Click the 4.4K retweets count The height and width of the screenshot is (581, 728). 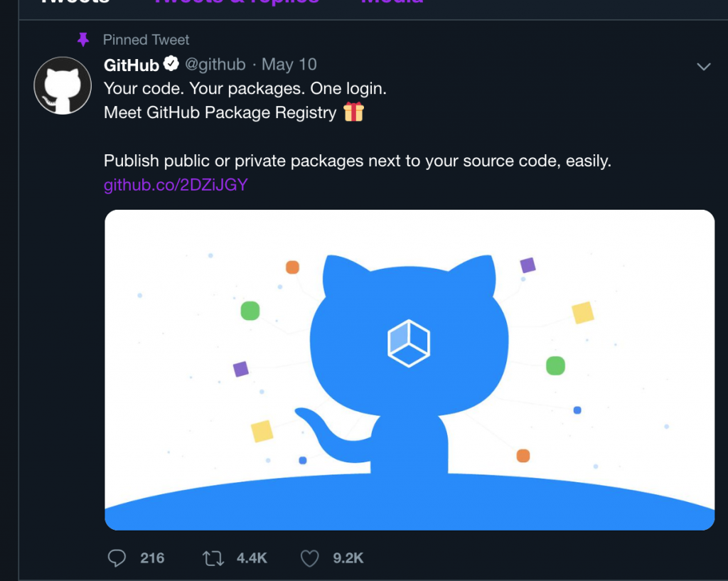pos(250,558)
